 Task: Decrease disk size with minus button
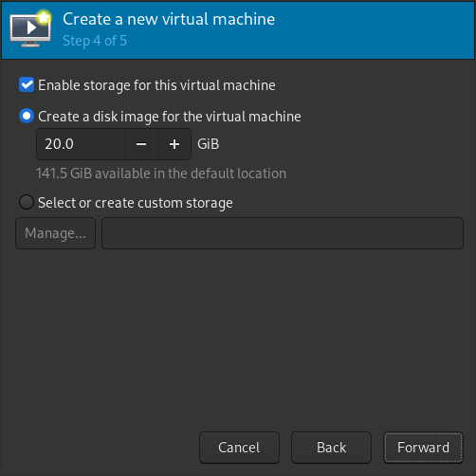(141, 144)
